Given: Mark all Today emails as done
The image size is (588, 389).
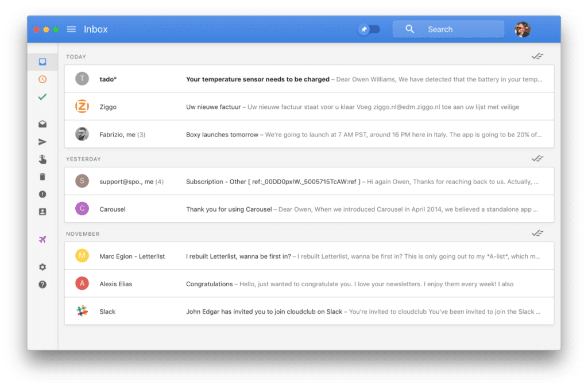Looking at the screenshot, I should pyautogui.click(x=537, y=56).
